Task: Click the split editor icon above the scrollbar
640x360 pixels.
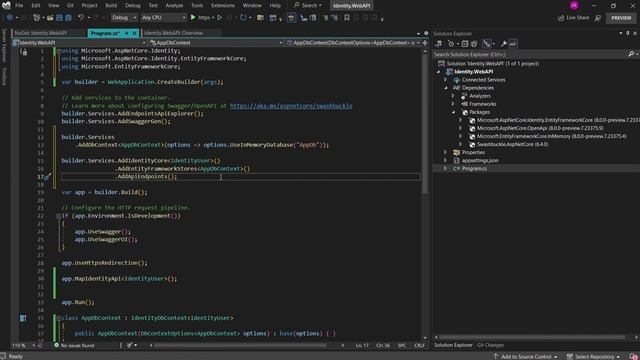Action: coord(425,42)
